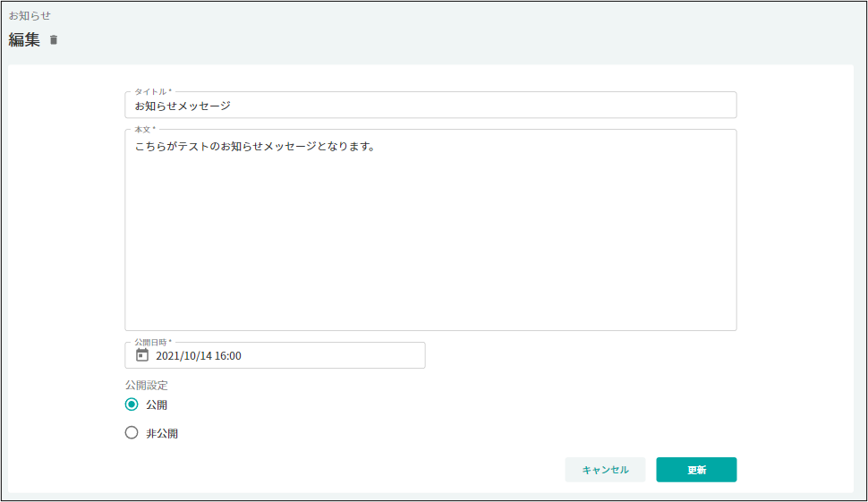Click the 公開 option label text
This screenshot has height=502, width=868.
click(x=157, y=405)
